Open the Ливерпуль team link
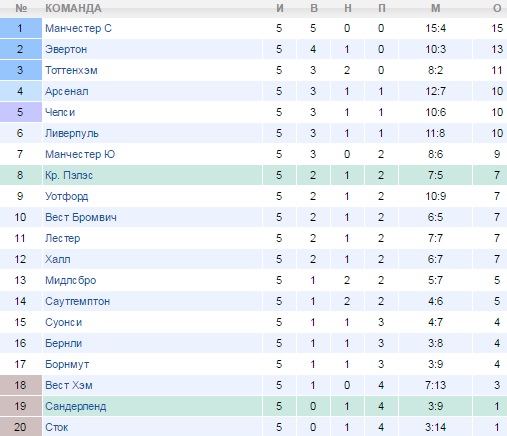 coord(72,133)
